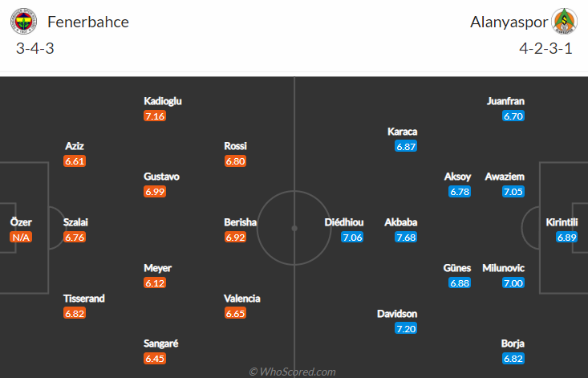The image size is (588, 378).
Task: Select Berisha's 6.92 rating badge
Action: click(235, 238)
